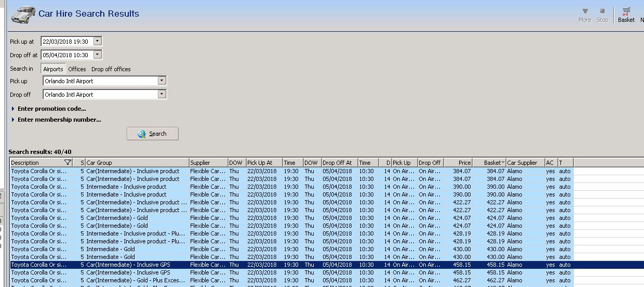Expand Enter promotion code section
Viewport: 644px width, 287px height.
click(51, 109)
